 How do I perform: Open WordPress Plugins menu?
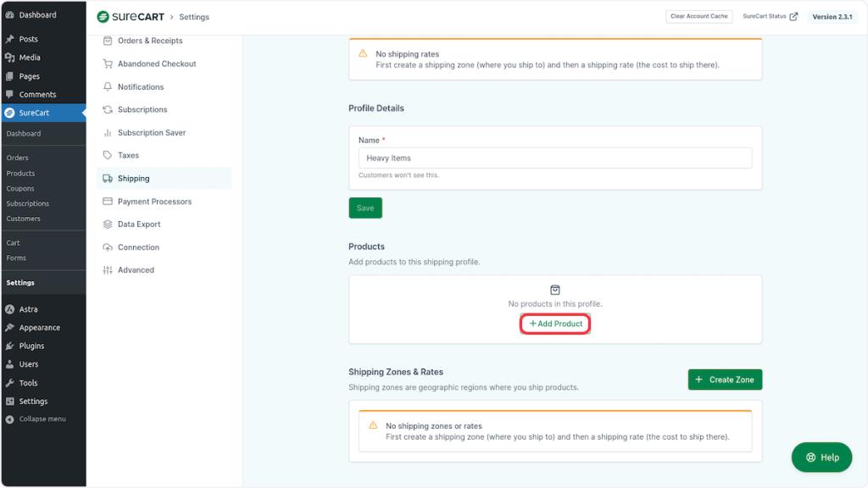32,346
